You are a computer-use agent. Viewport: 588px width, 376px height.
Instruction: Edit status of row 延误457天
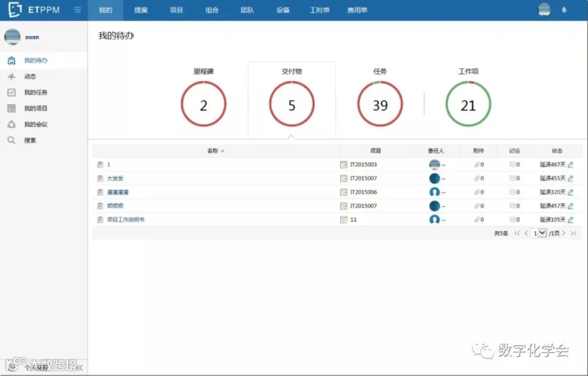570,205
